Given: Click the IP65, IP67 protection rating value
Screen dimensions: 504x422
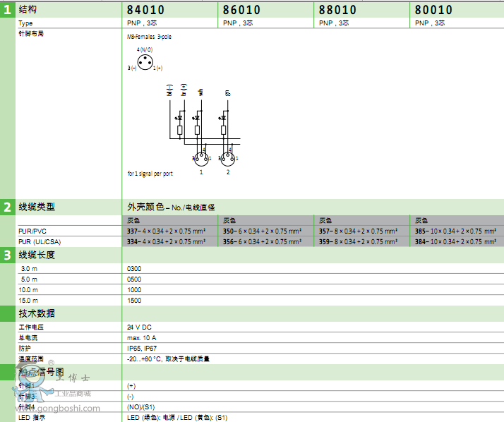Looking at the screenshot, I should [142, 348].
